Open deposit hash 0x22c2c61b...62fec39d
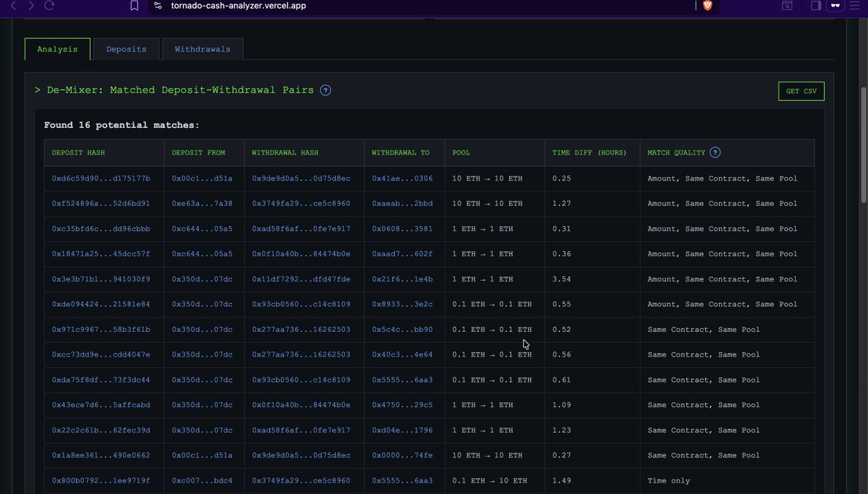The image size is (868, 494). [101, 430]
